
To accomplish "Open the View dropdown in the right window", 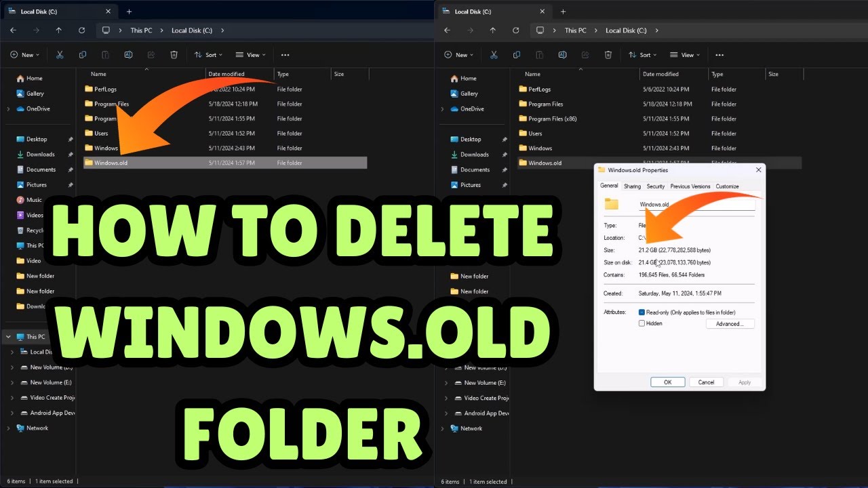I will (x=685, y=55).
